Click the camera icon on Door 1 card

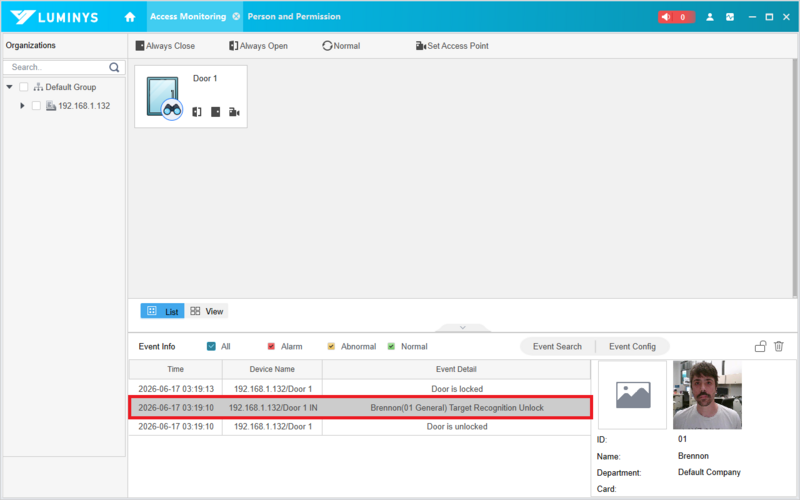click(234, 112)
